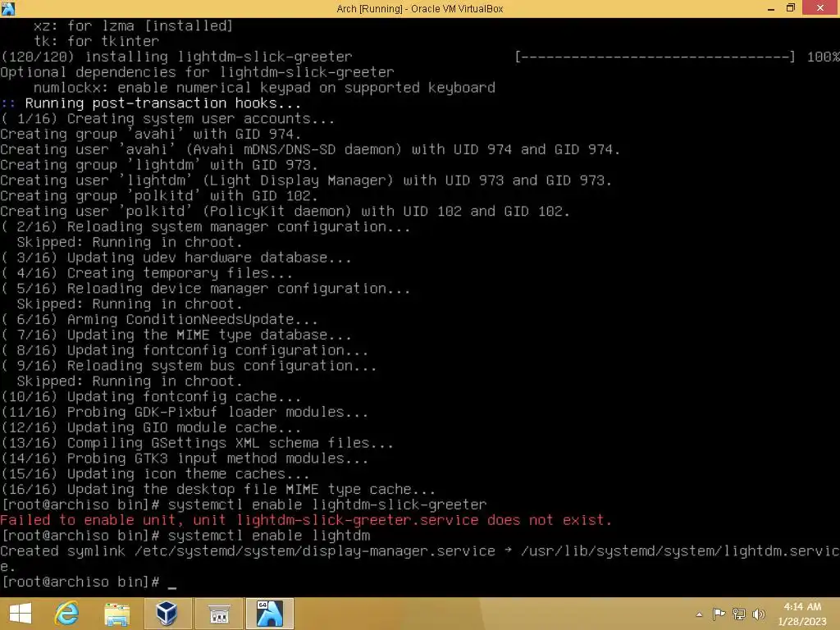840x630 pixels.
Task: Click the 'Creating user 'polkitd'' line
Action: point(285,212)
